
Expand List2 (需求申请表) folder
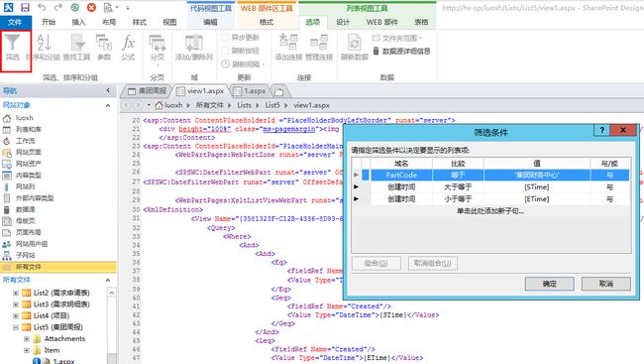(16, 294)
